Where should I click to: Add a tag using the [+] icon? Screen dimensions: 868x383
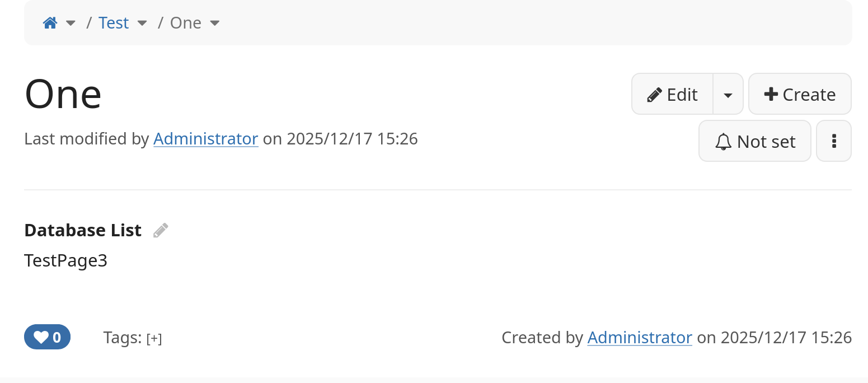[154, 339]
